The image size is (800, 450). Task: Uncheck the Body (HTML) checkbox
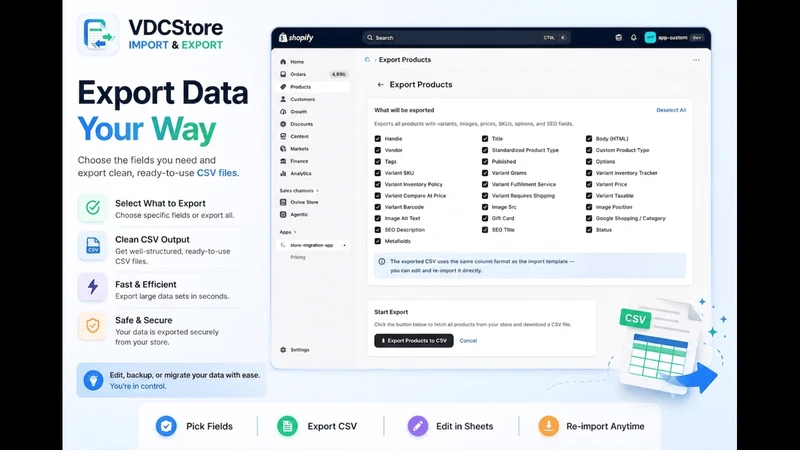click(x=589, y=139)
